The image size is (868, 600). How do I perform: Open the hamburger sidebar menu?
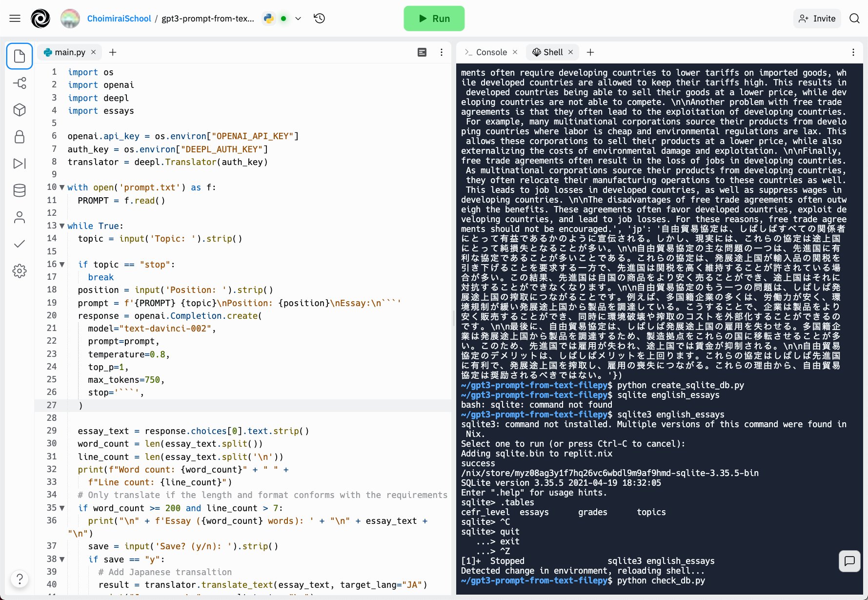(x=15, y=19)
